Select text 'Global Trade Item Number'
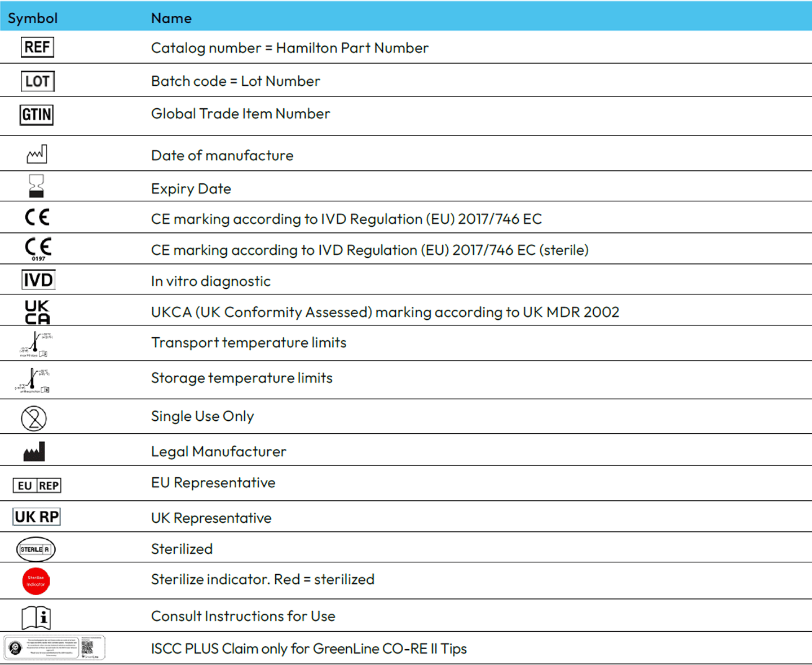 tap(241, 114)
